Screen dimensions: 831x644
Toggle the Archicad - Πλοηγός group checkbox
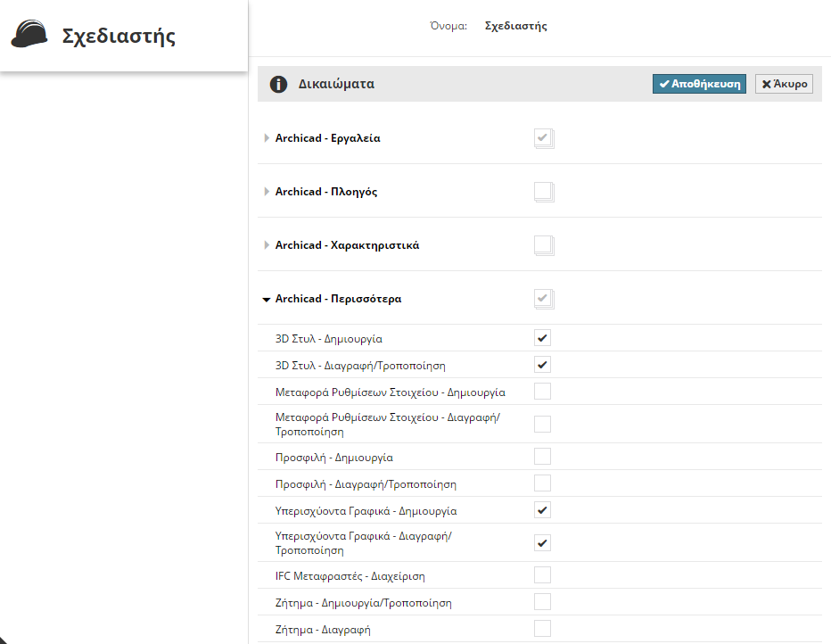(543, 192)
